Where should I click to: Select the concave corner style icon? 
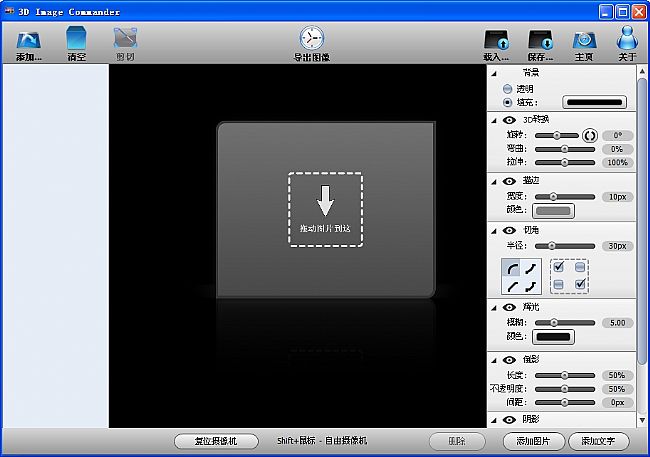pyautogui.click(x=531, y=269)
